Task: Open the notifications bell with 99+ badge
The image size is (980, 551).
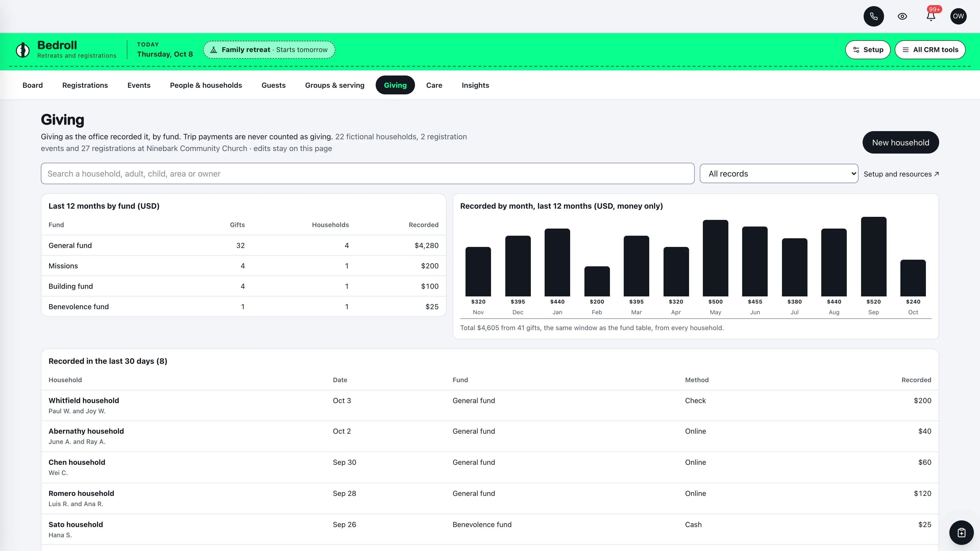Action: [x=930, y=16]
